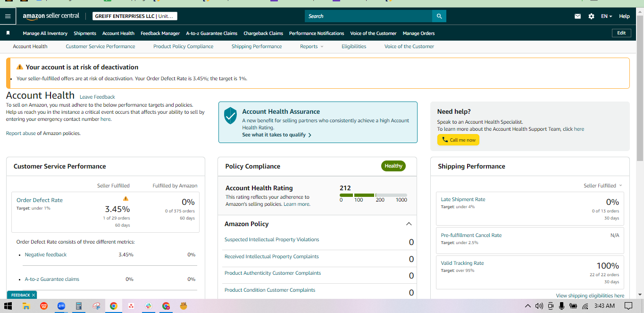Click the Help link in the header
Viewport: 644px width, 313px height.
(x=624, y=16)
